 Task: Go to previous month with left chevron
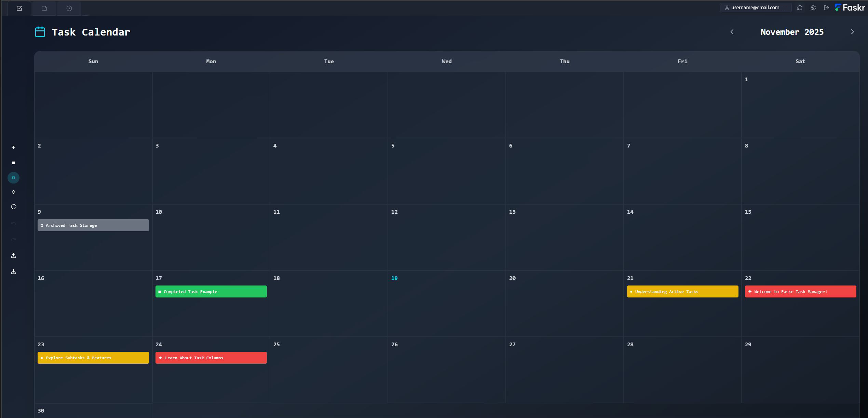pos(732,31)
